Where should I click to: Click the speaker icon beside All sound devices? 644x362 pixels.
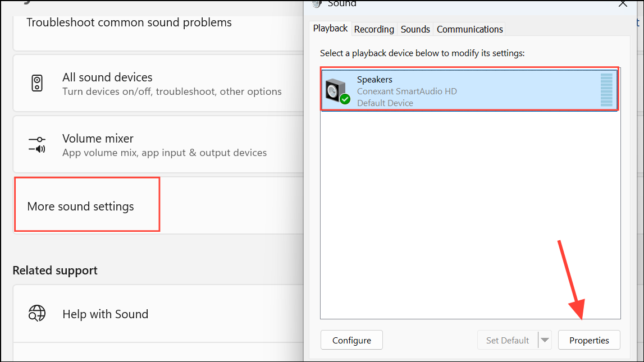37,84
